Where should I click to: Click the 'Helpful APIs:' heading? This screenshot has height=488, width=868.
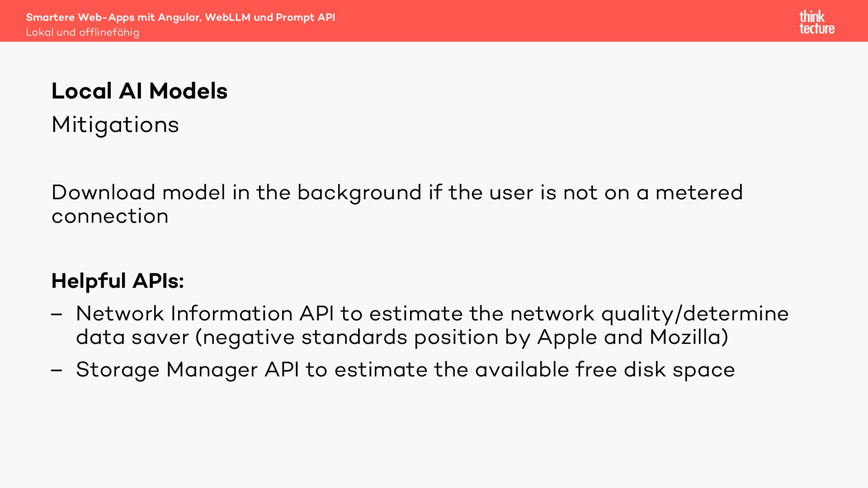118,281
